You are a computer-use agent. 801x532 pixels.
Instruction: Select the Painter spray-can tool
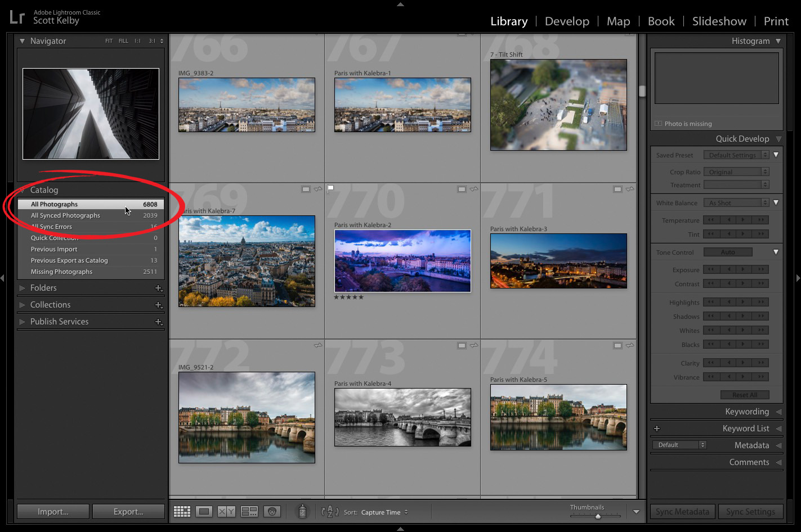(x=302, y=512)
